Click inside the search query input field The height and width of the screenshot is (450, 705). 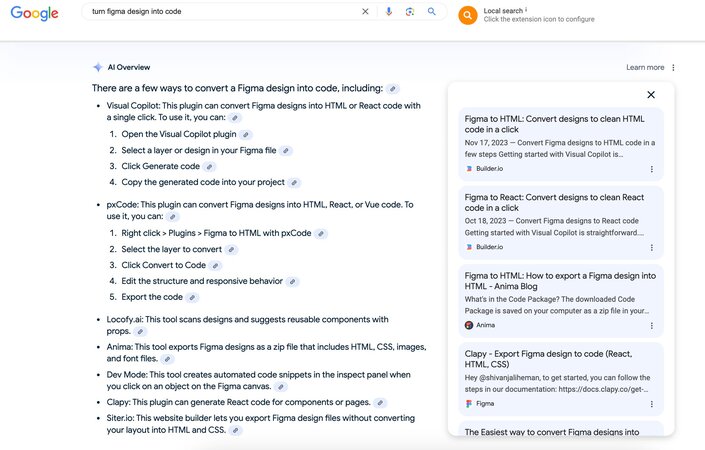click(220, 12)
